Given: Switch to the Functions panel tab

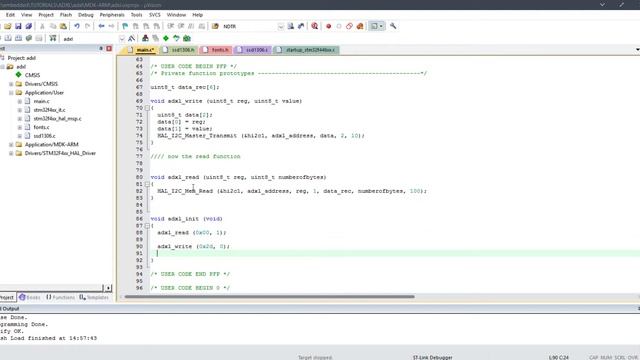Looking at the screenshot, I should [60, 297].
